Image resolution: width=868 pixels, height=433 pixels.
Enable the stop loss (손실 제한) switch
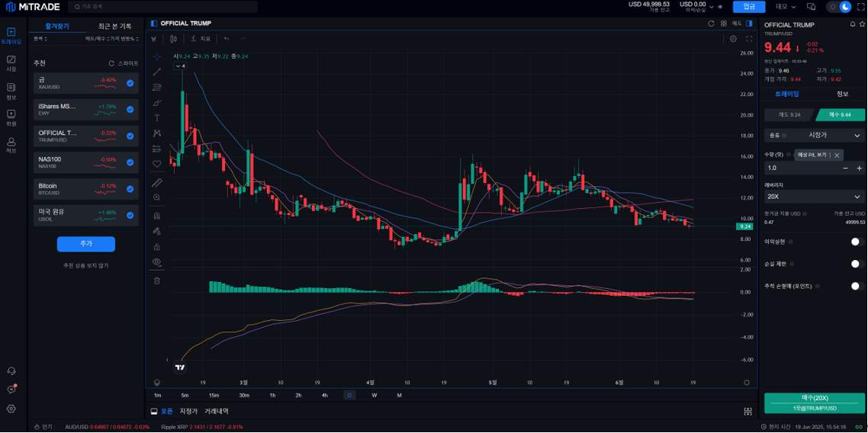click(x=857, y=264)
